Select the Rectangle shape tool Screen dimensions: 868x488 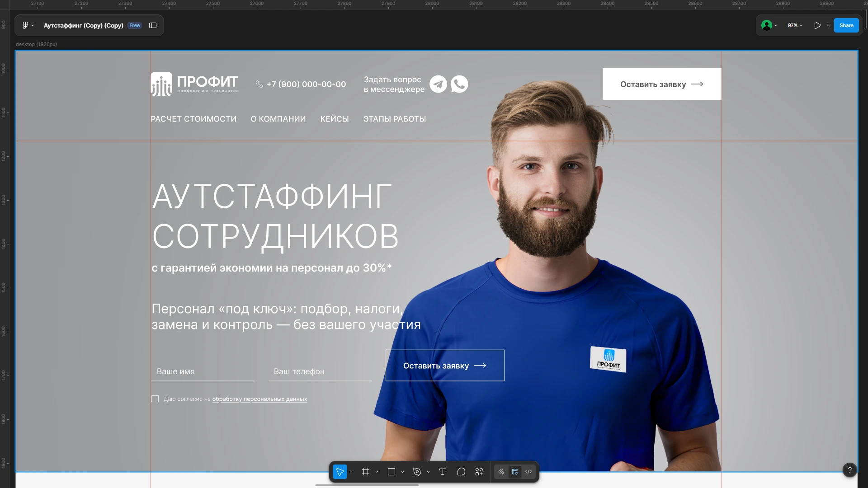click(x=392, y=472)
